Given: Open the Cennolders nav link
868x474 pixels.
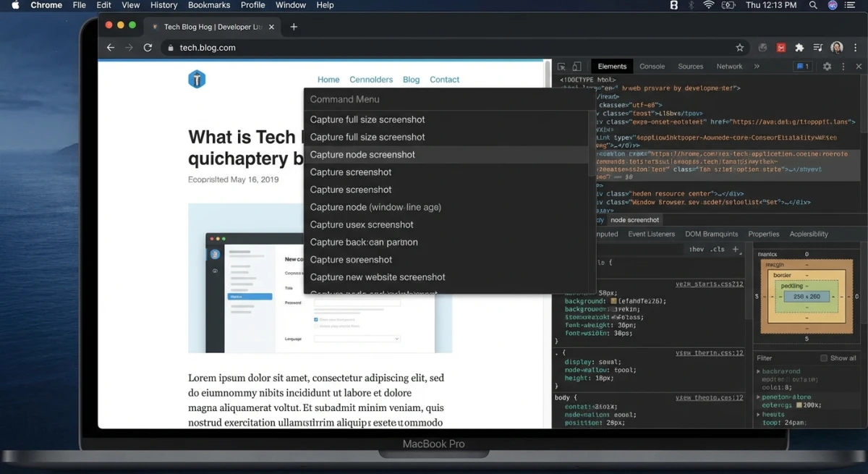Looking at the screenshot, I should 371,80.
